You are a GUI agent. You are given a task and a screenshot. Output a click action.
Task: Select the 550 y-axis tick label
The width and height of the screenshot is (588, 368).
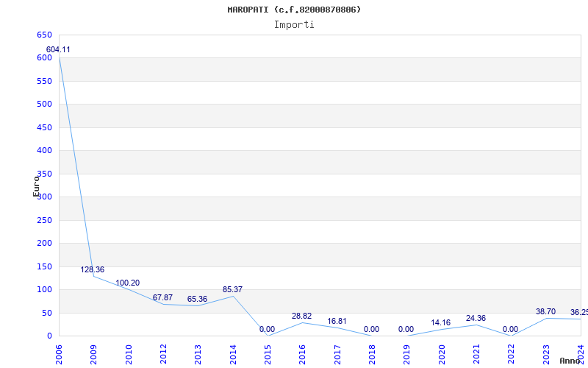[44, 81]
